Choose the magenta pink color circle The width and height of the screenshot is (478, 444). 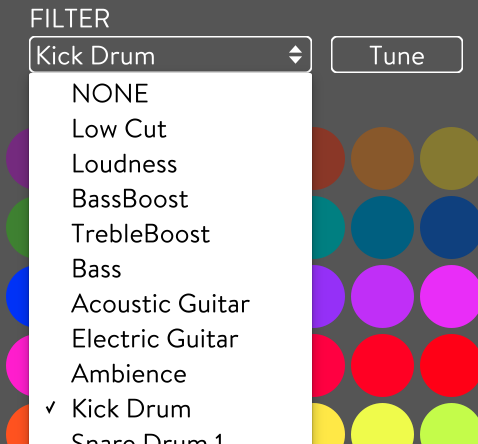(x=450, y=296)
